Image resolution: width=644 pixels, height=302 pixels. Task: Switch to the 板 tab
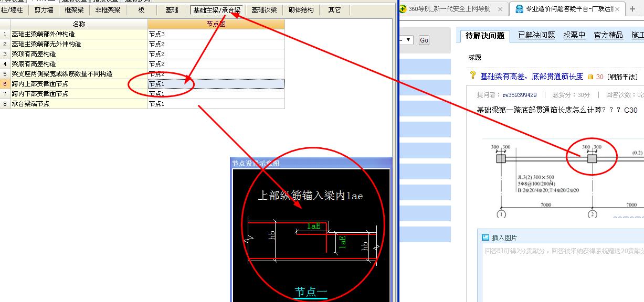point(141,9)
